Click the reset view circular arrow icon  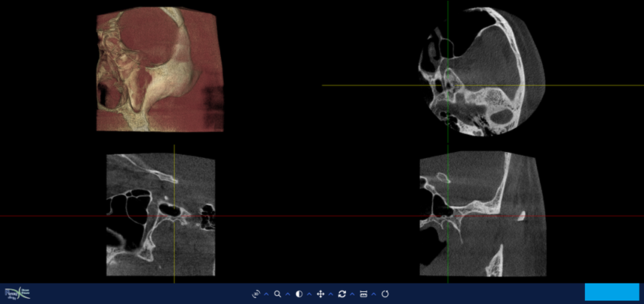coord(385,294)
